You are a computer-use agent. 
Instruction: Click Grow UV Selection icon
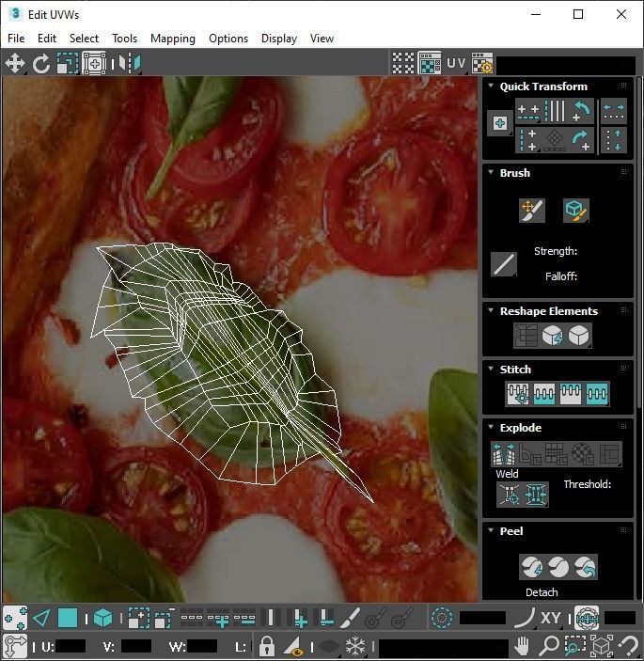(x=138, y=619)
